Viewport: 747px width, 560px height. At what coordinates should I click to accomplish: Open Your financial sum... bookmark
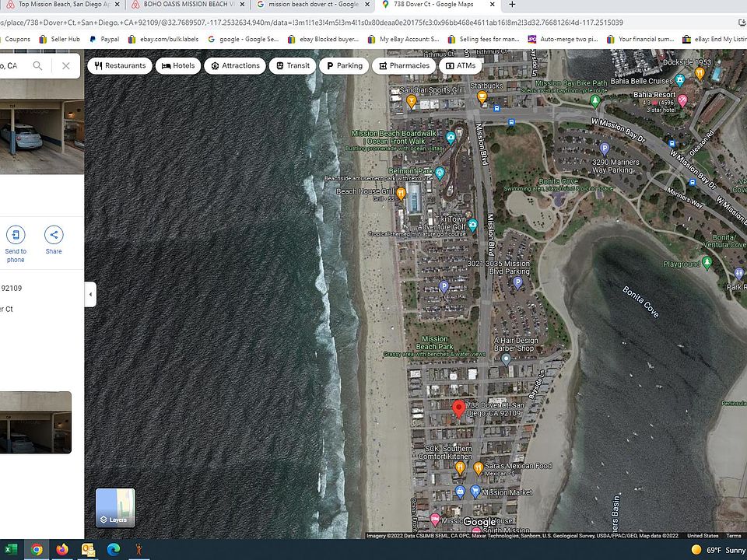(640, 39)
